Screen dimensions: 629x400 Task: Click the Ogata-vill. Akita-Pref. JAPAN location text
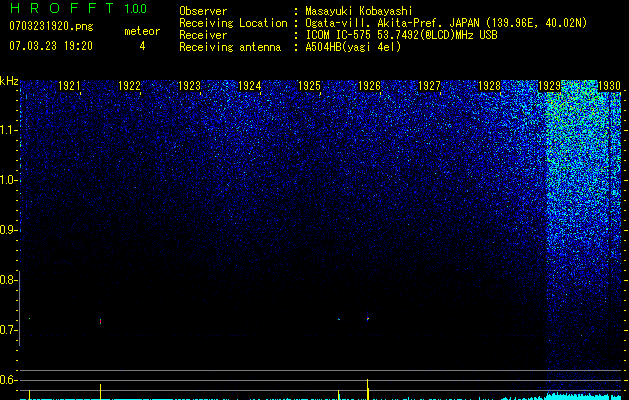pos(392,23)
